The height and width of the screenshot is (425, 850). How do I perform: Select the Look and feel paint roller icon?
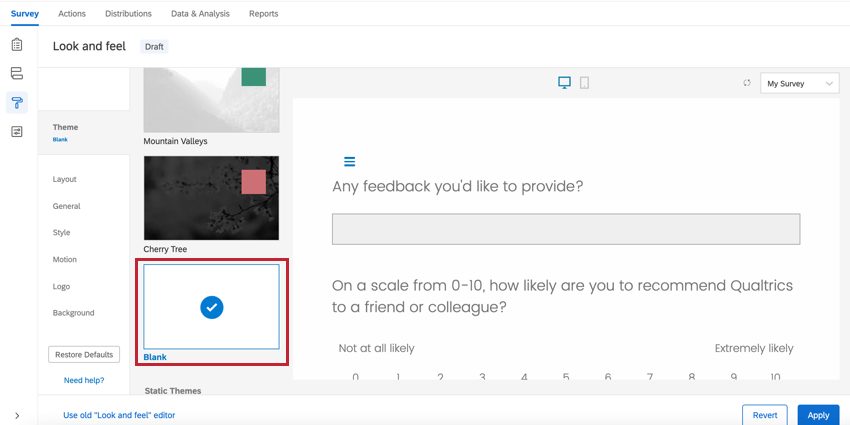(x=17, y=102)
